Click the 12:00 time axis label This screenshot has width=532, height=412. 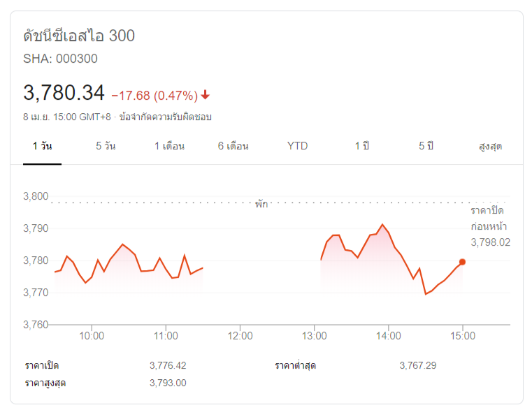click(x=240, y=336)
